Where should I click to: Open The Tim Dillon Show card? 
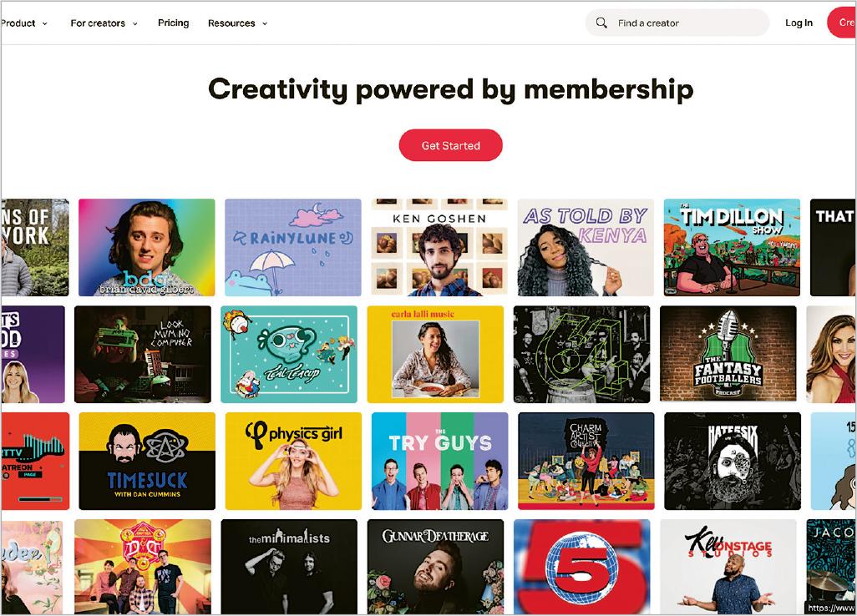[x=732, y=247]
